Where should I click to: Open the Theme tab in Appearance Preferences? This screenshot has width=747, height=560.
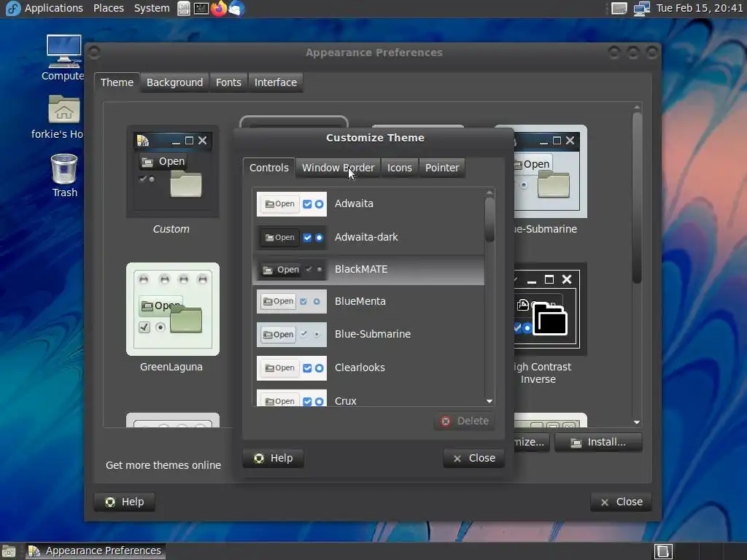coord(117,82)
